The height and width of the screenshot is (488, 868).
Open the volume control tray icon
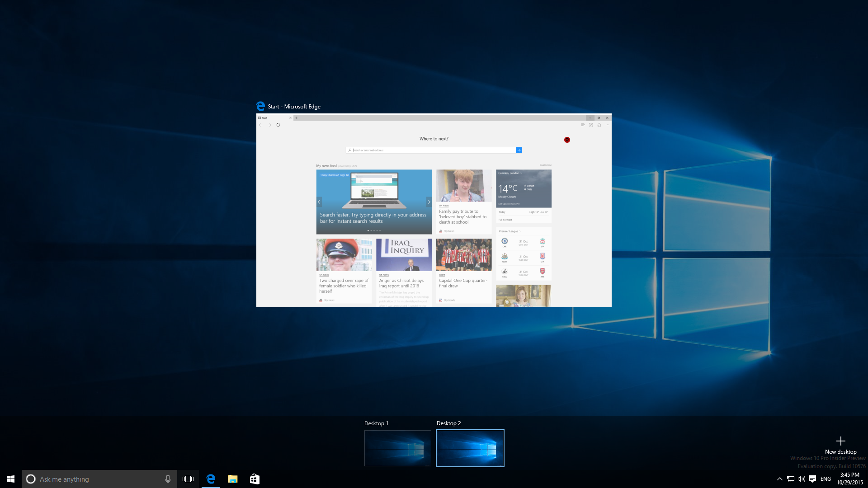(802, 479)
